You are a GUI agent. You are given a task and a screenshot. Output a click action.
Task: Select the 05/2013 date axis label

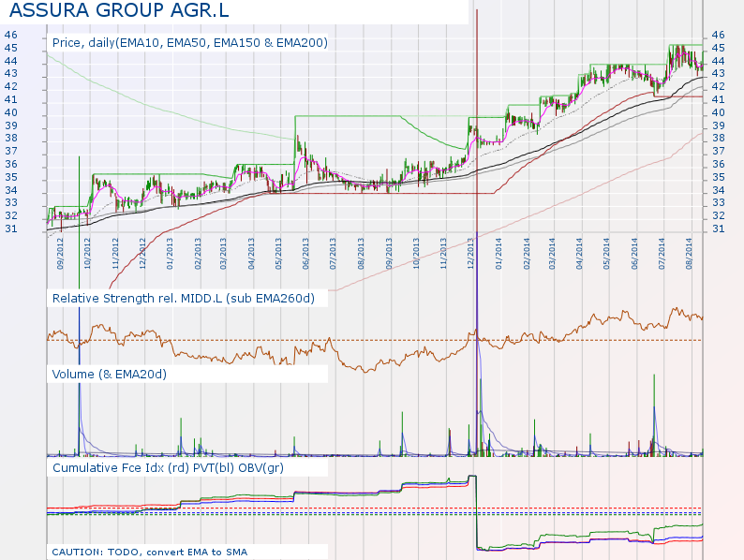click(278, 254)
